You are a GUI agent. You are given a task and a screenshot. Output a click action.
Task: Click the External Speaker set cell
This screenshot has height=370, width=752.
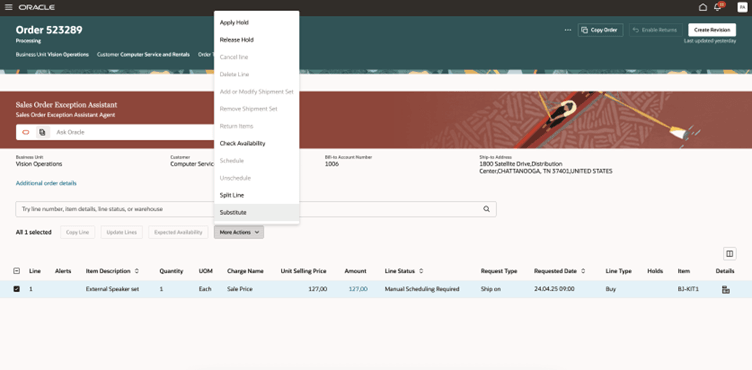(x=112, y=289)
